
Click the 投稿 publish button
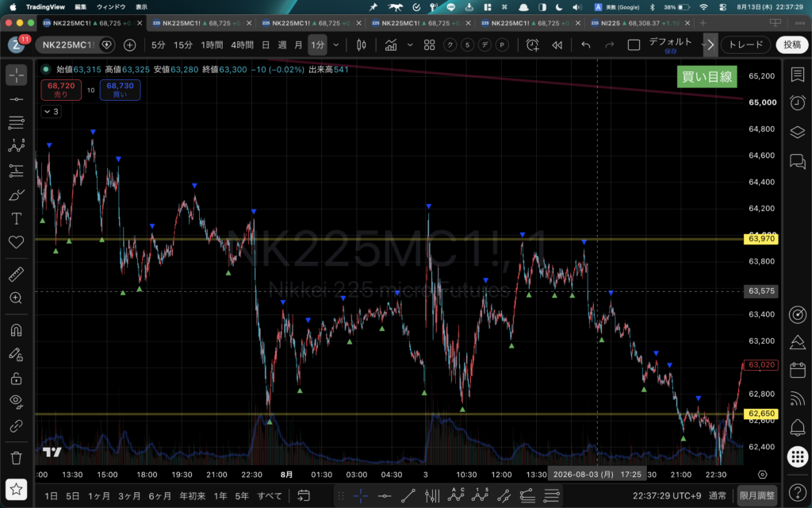point(792,45)
